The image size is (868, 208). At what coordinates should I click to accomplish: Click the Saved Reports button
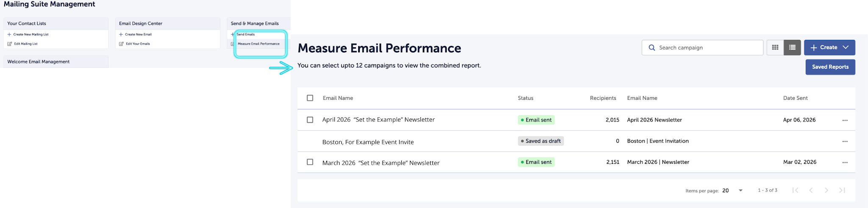click(830, 67)
